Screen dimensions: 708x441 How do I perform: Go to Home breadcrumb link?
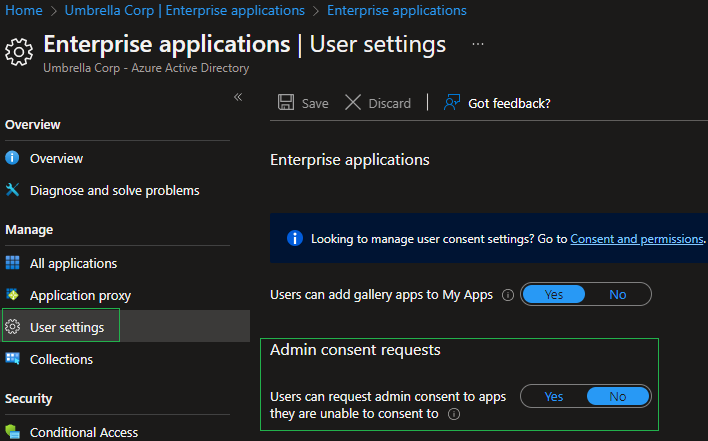pos(23,10)
